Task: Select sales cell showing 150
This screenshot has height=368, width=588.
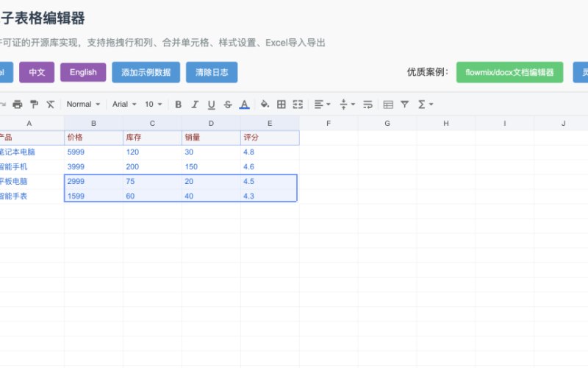Action: (x=211, y=167)
